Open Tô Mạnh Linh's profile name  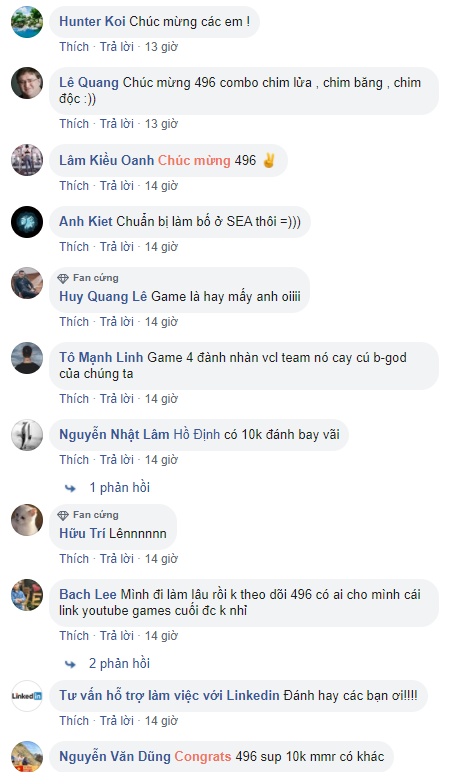point(101,357)
